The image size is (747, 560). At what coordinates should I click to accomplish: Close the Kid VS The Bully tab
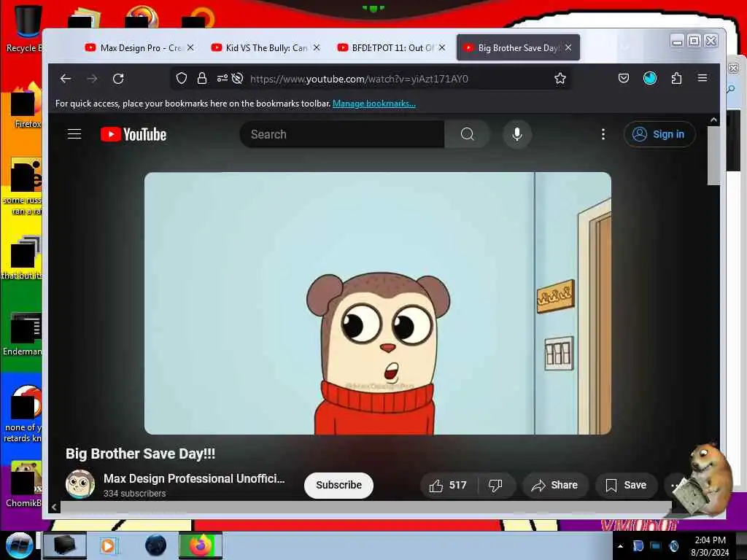point(317,47)
